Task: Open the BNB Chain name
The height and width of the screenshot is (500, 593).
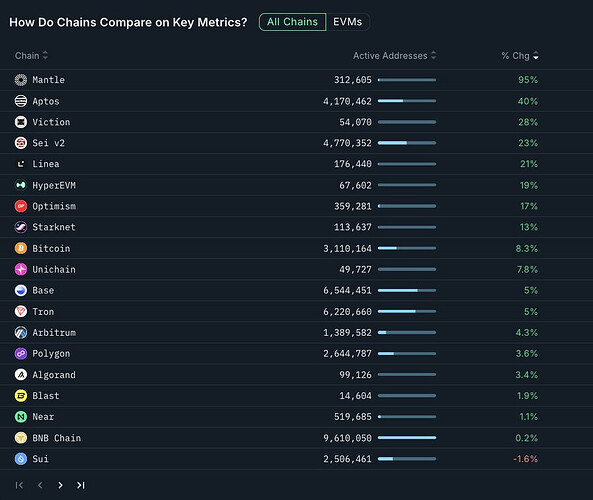Action: click(x=57, y=438)
